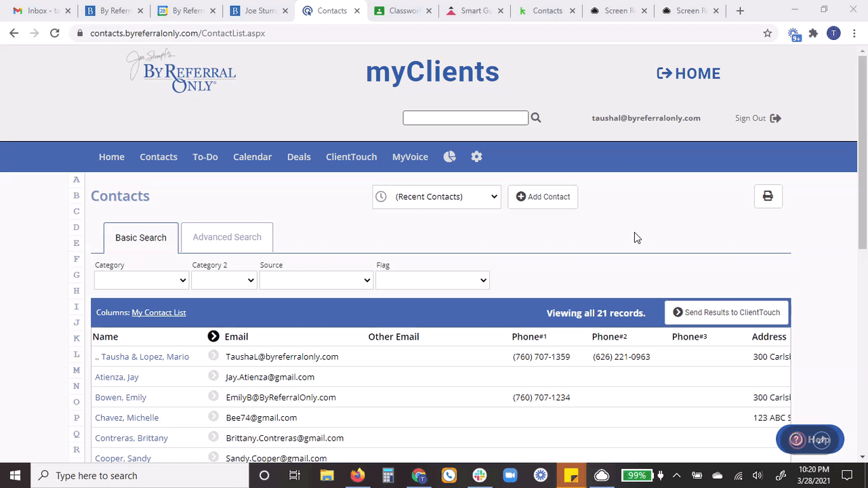Go back in browser
The width and height of the screenshot is (868, 488).
14,33
